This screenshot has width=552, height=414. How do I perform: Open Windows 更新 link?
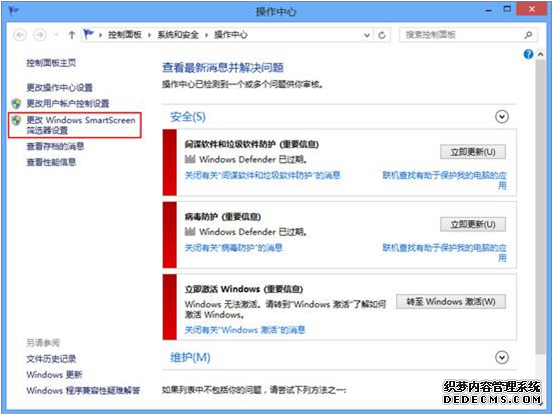click(54, 375)
